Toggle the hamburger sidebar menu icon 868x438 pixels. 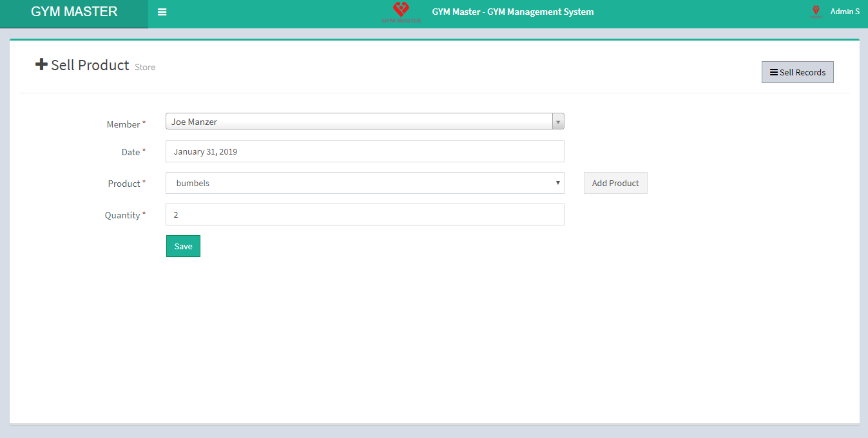pos(162,12)
